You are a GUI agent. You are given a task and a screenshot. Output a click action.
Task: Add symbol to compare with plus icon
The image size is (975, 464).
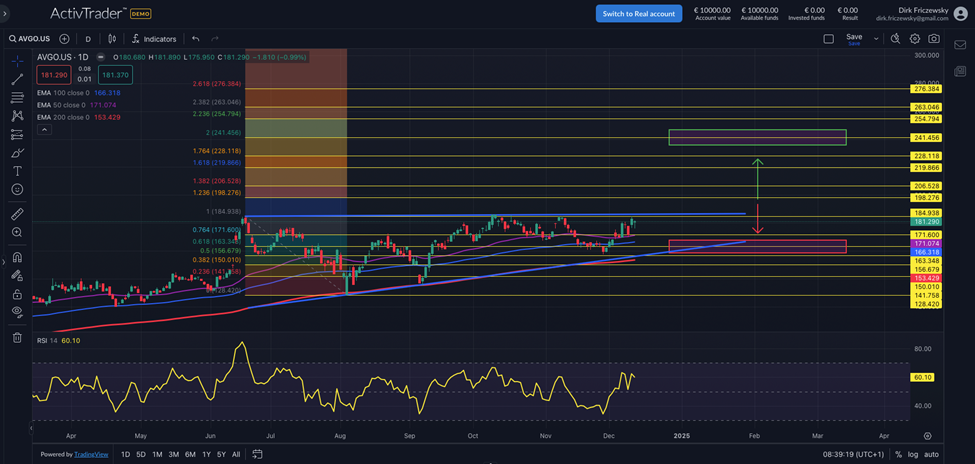64,39
